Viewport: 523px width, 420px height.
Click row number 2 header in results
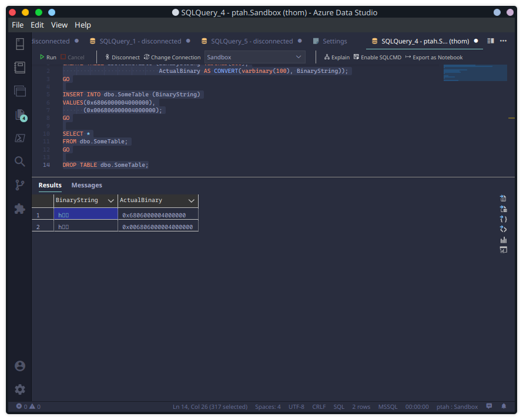pos(43,226)
